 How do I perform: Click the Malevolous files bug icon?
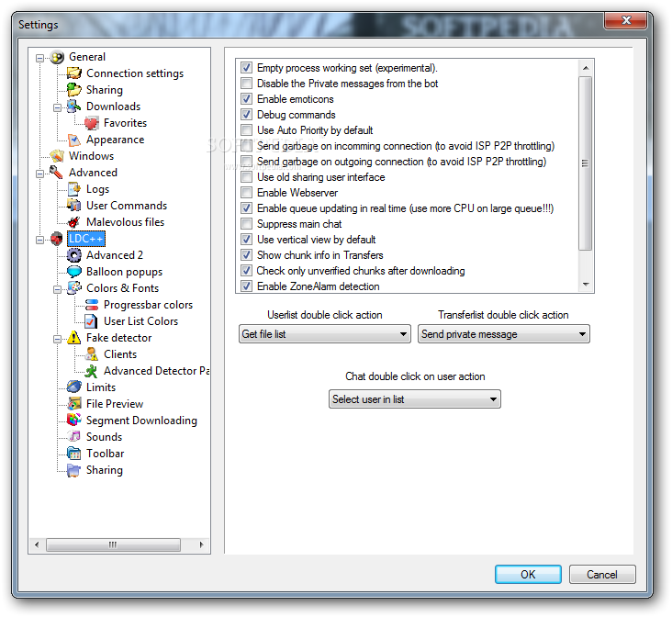coord(74,221)
